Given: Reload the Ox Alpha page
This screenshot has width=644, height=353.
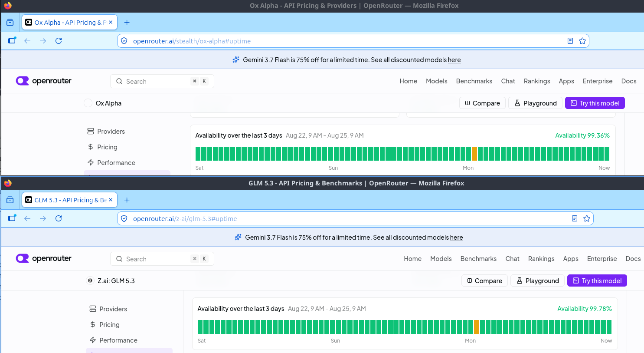Looking at the screenshot, I should click(59, 41).
